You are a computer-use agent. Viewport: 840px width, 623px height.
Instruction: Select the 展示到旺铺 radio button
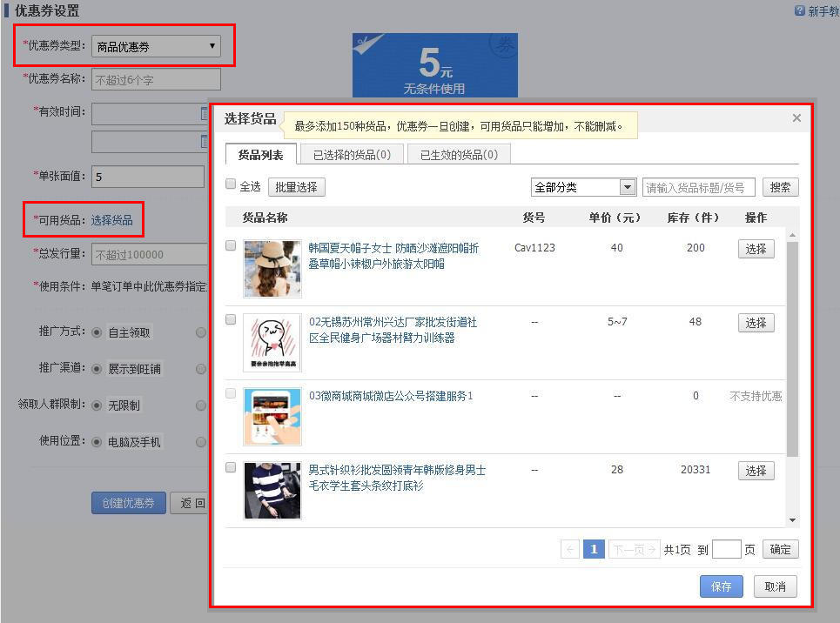(x=97, y=369)
